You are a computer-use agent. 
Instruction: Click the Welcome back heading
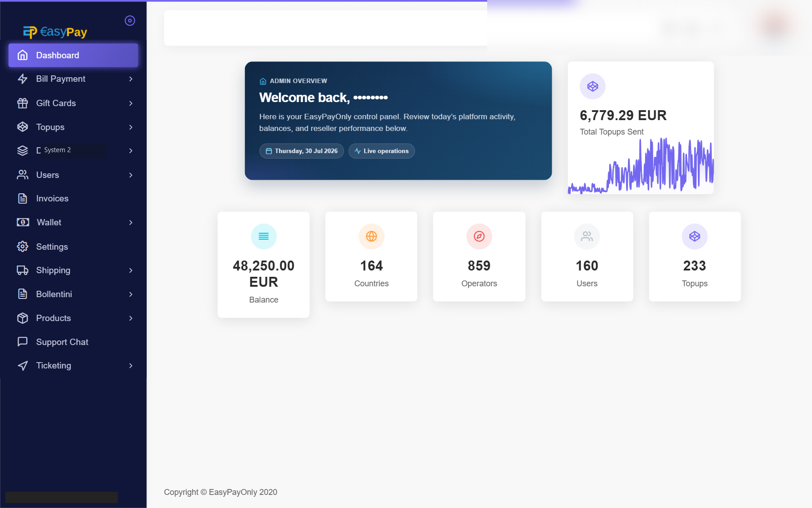323,98
